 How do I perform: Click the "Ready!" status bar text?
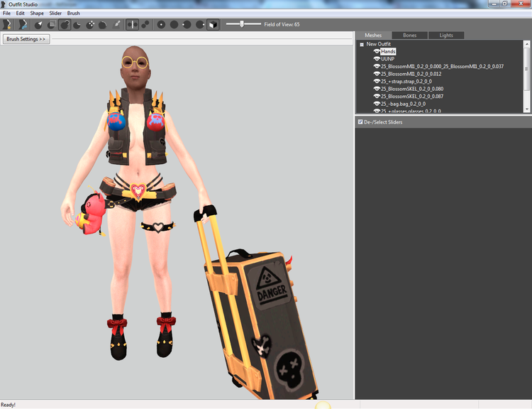click(x=8, y=405)
